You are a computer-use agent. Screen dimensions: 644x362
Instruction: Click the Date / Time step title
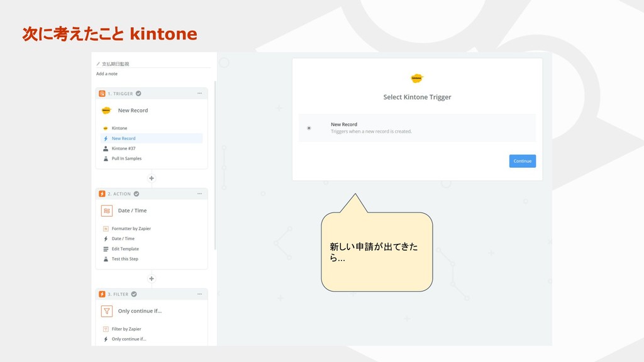click(132, 211)
